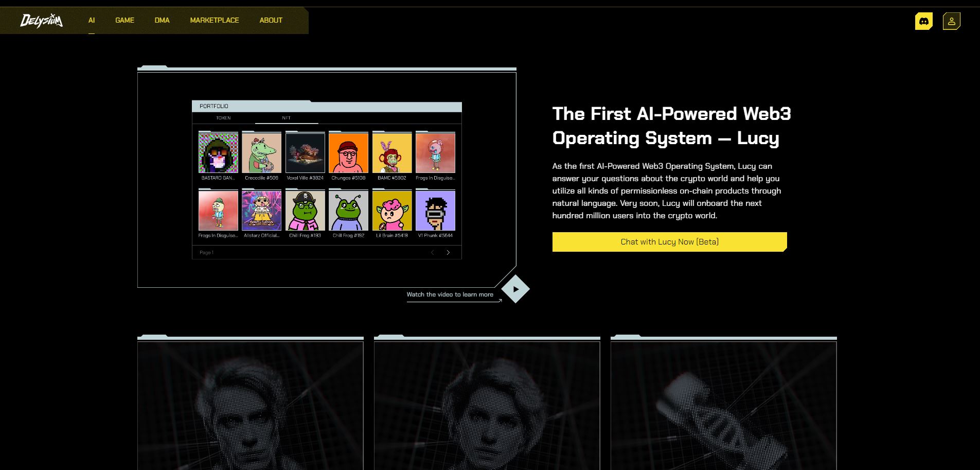The height and width of the screenshot is (470, 980).
Task: Select the Allstarz Official NFT thumbnail
Action: 262,211
